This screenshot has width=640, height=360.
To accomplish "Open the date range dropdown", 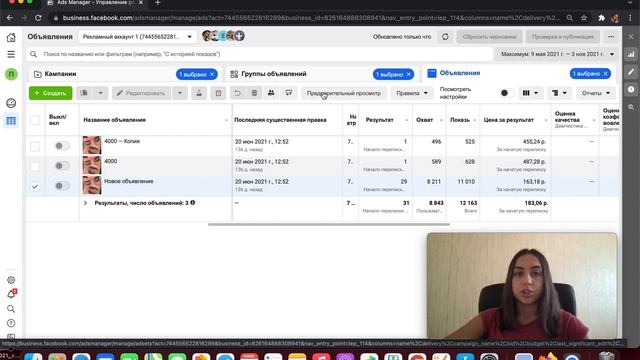I will pyautogui.click(x=558, y=54).
